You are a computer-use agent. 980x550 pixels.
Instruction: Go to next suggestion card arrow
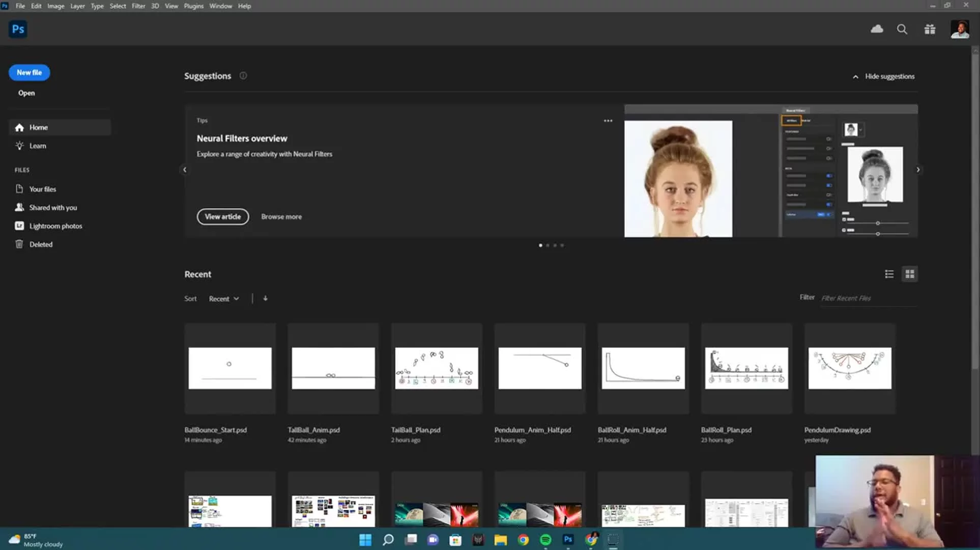click(x=918, y=170)
